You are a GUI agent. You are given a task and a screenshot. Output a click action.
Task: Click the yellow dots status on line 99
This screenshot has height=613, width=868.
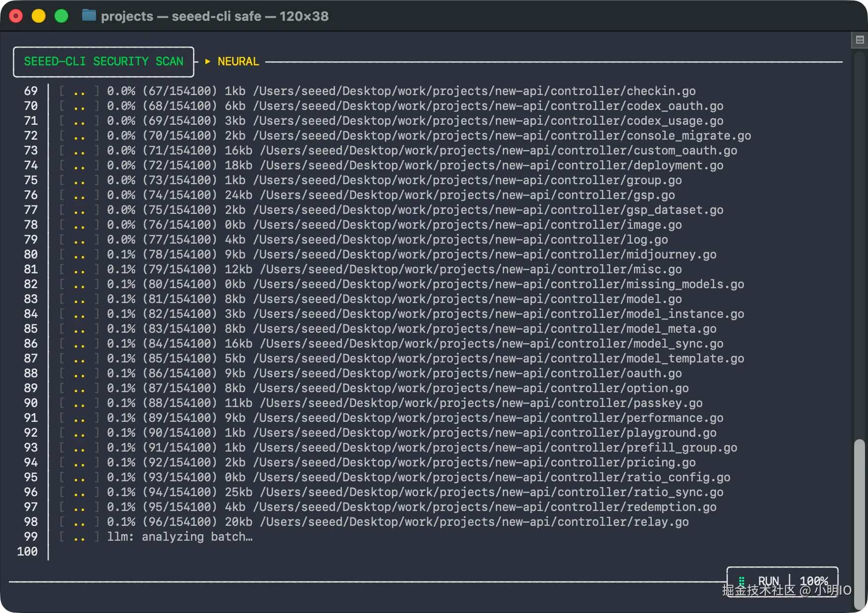click(x=79, y=538)
